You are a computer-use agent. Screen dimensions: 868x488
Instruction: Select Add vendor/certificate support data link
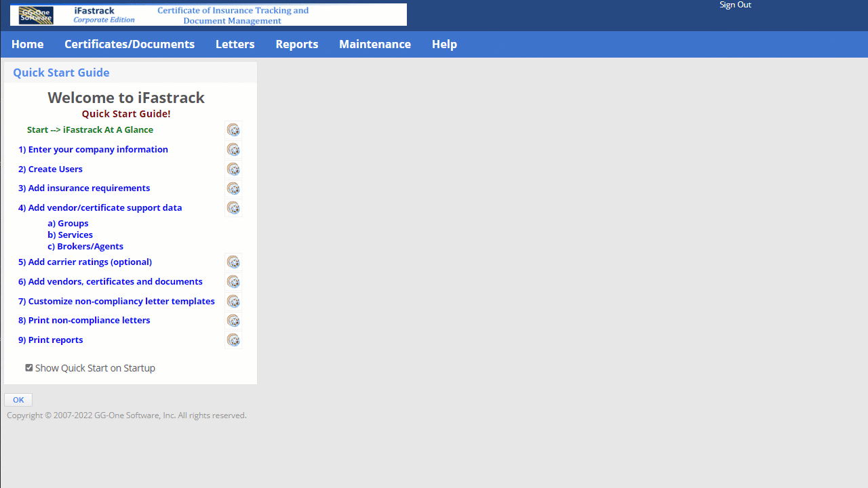click(x=100, y=207)
